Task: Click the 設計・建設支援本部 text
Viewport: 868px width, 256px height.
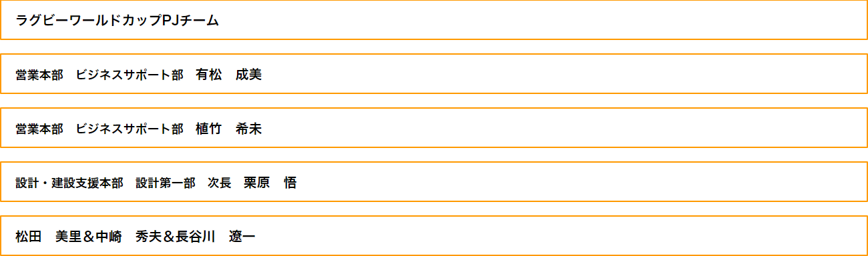Action: [69, 183]
